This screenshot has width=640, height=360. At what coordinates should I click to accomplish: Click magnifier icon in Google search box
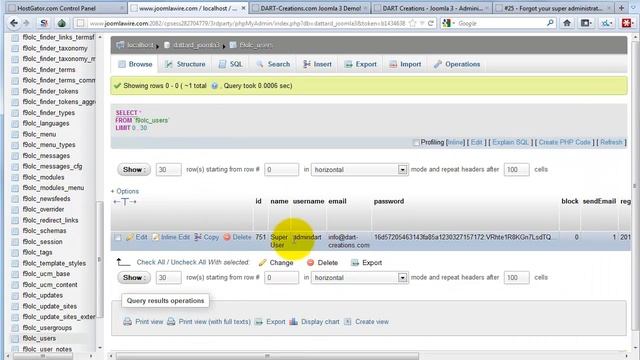(x=550, y=23)
